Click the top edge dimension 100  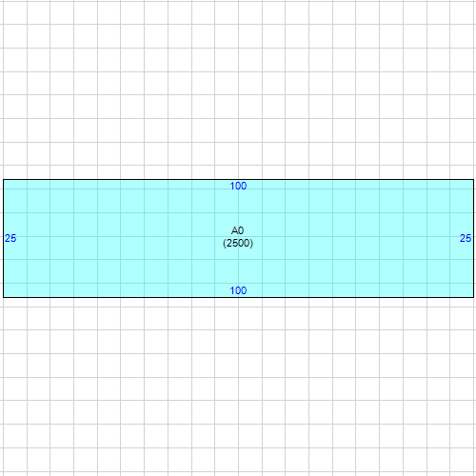(x=238, y=186)
